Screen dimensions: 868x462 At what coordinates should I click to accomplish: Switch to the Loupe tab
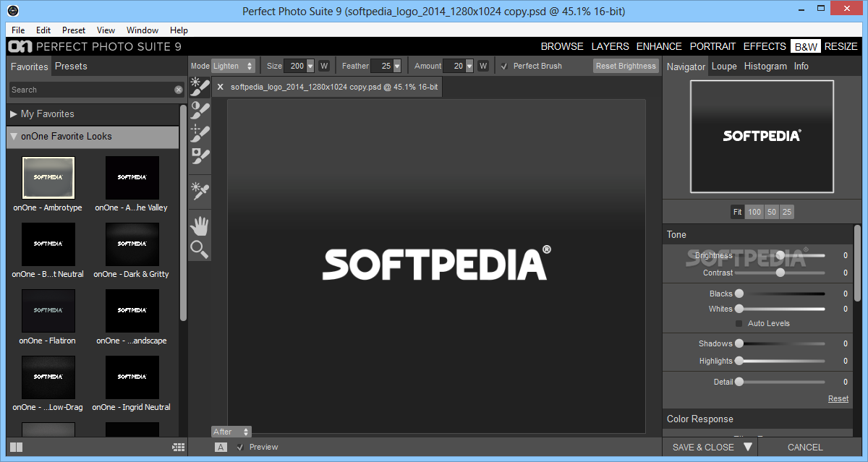724,66
